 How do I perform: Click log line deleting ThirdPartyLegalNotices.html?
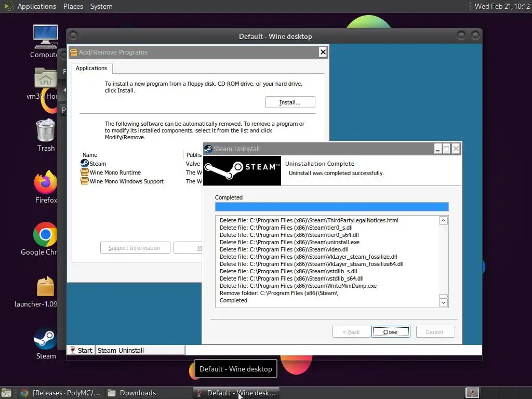[309, 220]
